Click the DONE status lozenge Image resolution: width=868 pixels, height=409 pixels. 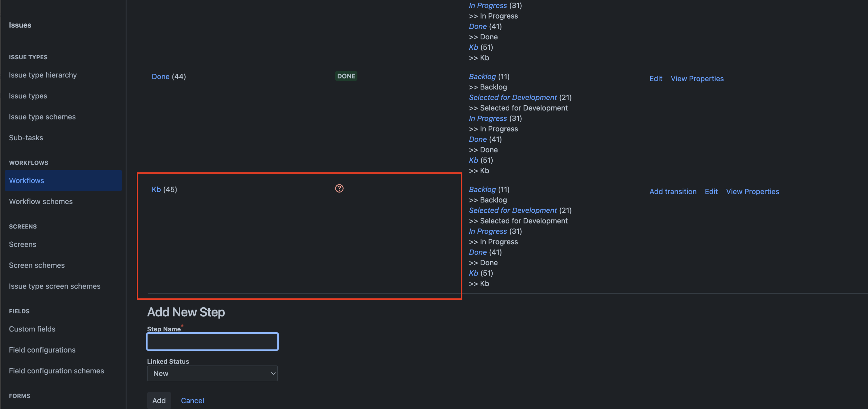coord(346,76)
